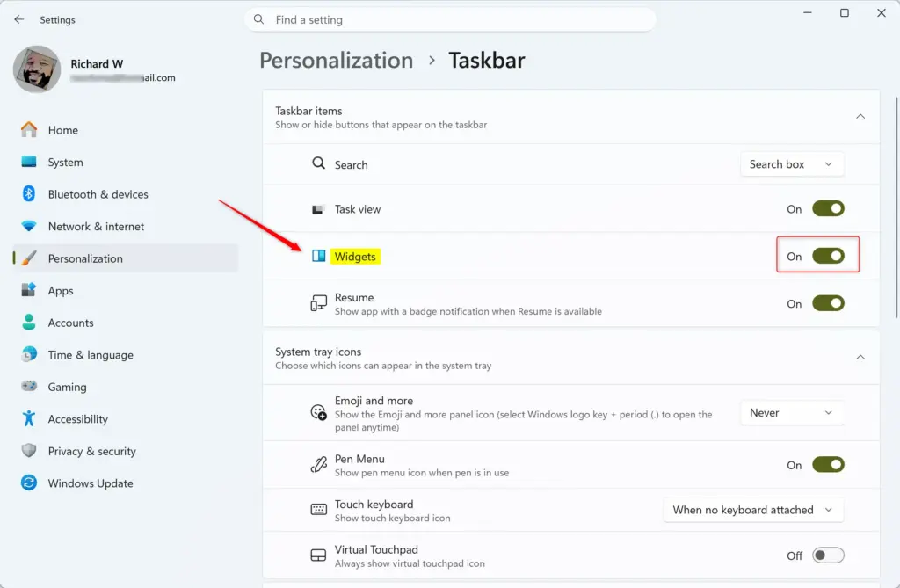The height and width of the screenshot is (588, 900).
Task: Click the Home house icon in sidebar
Action: pyautogui.click(x=29, y=130)
